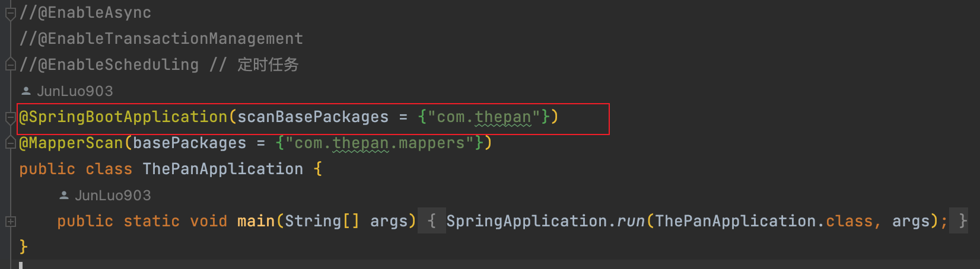Collapse fold marker next to @SpringBootApplication annotation
980x269 pixels.
(10, 117)
